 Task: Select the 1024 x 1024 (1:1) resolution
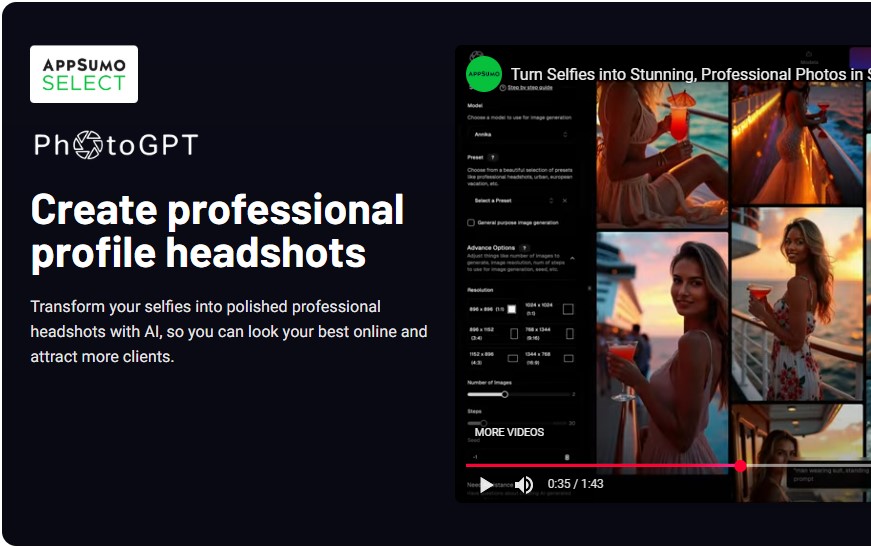549,309
